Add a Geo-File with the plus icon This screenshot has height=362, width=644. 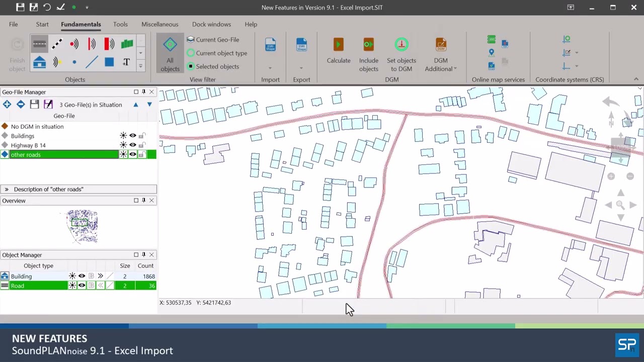(7, 105)
